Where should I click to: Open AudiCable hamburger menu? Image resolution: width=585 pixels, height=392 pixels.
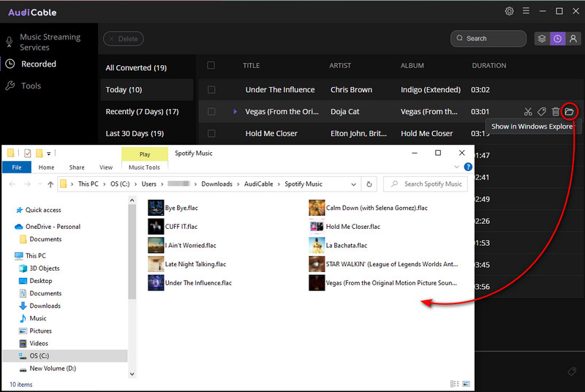click(526, 11)
